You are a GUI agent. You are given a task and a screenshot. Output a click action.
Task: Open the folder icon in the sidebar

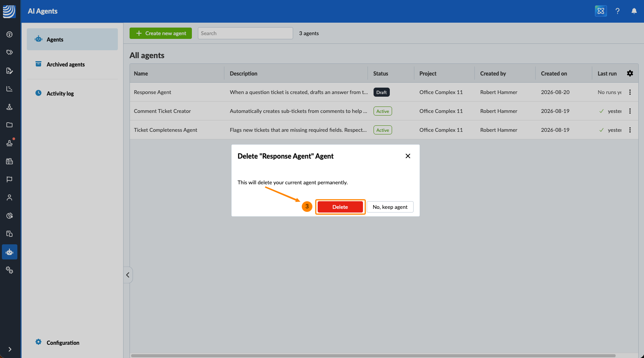[9, 125]
